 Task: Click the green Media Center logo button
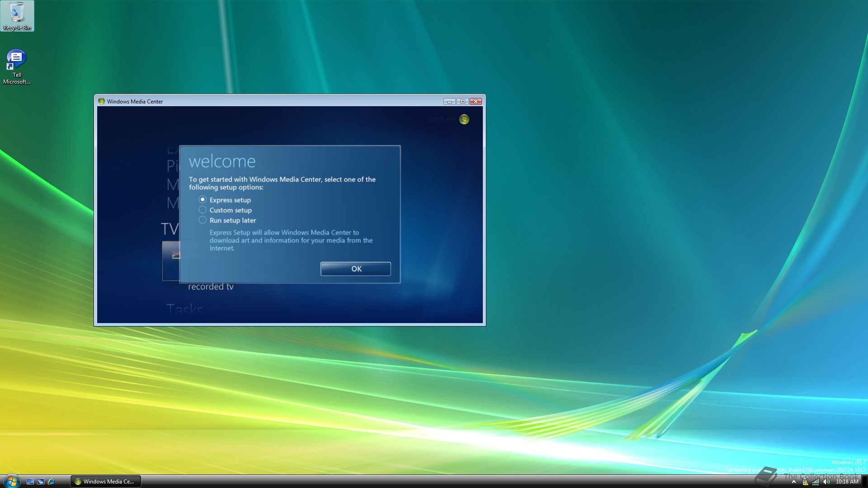pyautogui.click(x=464, y=119)
